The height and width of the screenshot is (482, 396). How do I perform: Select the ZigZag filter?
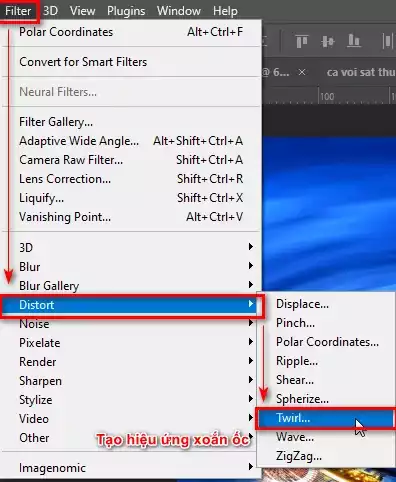coord(326,456)
